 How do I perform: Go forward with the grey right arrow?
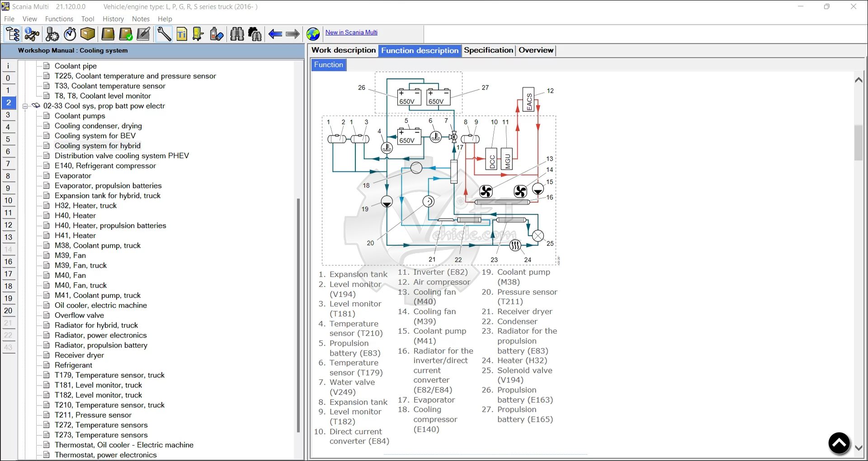(293, 34)
